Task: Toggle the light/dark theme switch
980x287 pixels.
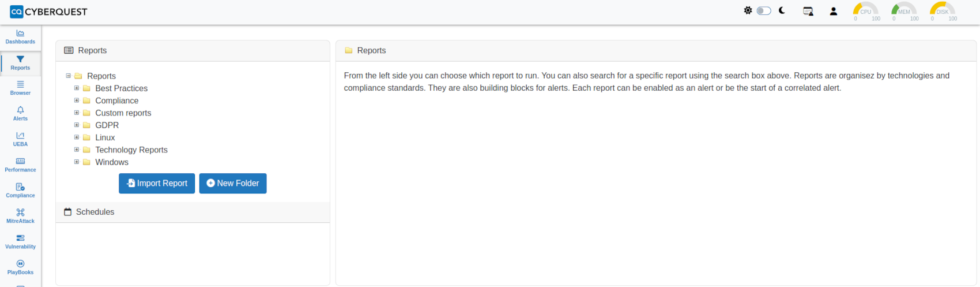Action: (x=764, y=11)
